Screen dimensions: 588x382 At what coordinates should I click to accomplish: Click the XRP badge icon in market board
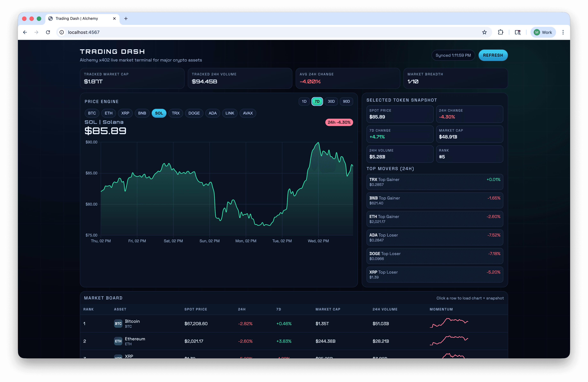[x=118, y=357]
